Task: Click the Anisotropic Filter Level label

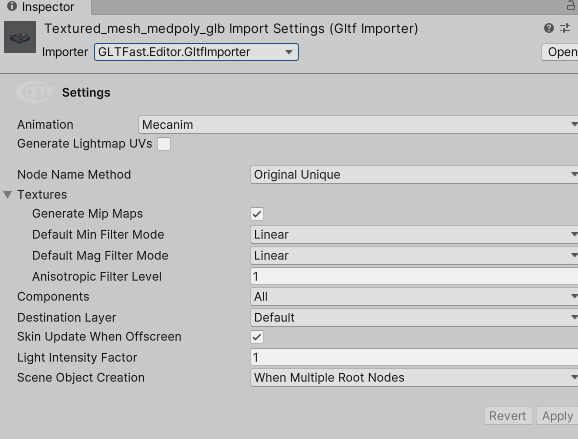Action: click(x=97, y=276)
